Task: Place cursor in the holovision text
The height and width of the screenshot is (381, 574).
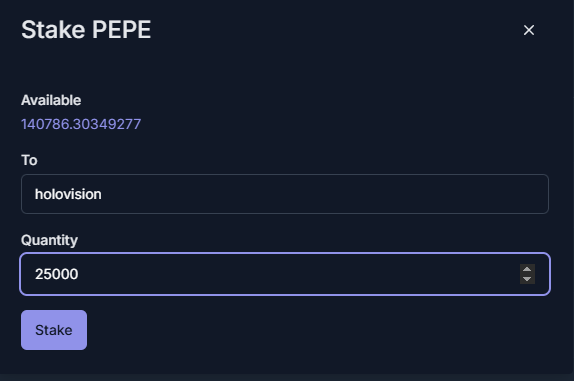Action: coord(68,194)
